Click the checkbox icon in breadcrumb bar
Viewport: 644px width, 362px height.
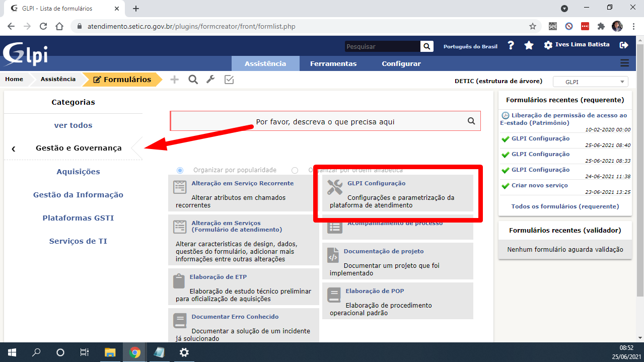[x=229, y=80]
